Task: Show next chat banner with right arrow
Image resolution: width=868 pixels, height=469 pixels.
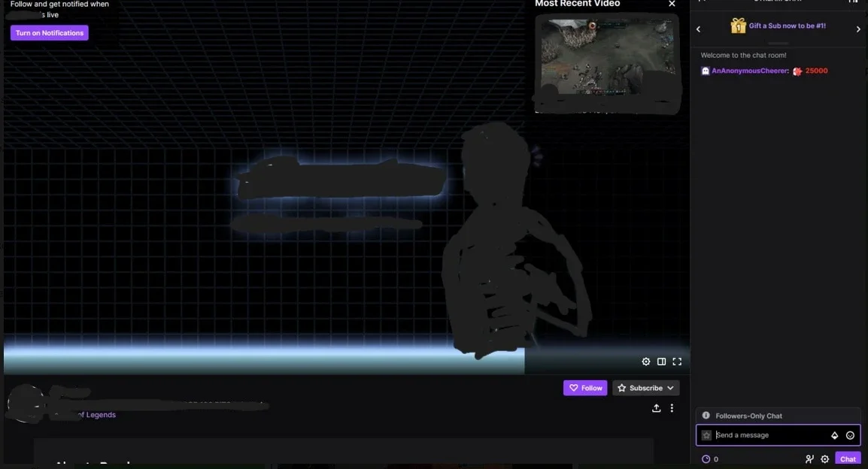Action: (x=858, y=29)
